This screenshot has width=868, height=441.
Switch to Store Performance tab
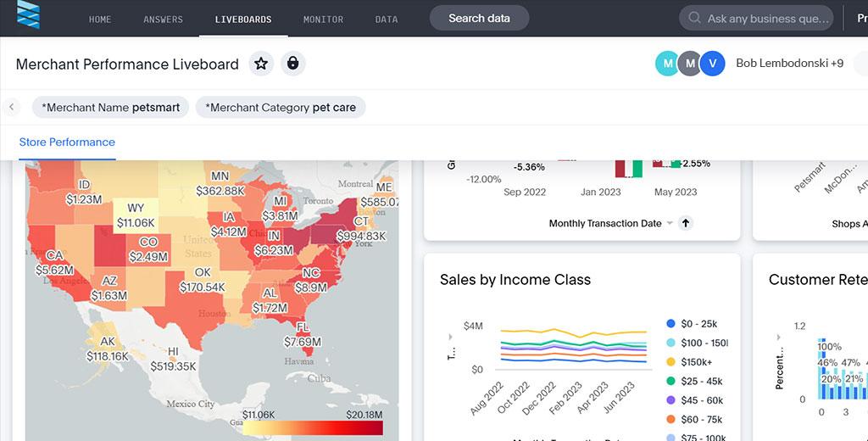point(67,142)
